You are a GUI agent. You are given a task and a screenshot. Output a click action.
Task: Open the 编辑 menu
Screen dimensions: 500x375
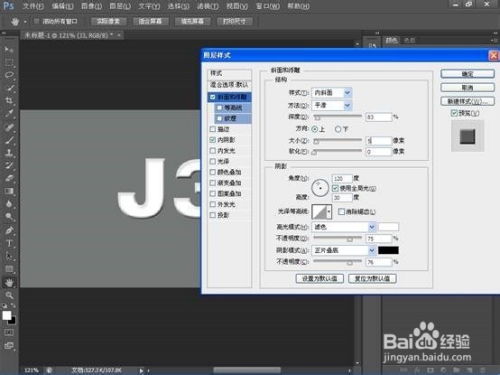coord(63,6)
